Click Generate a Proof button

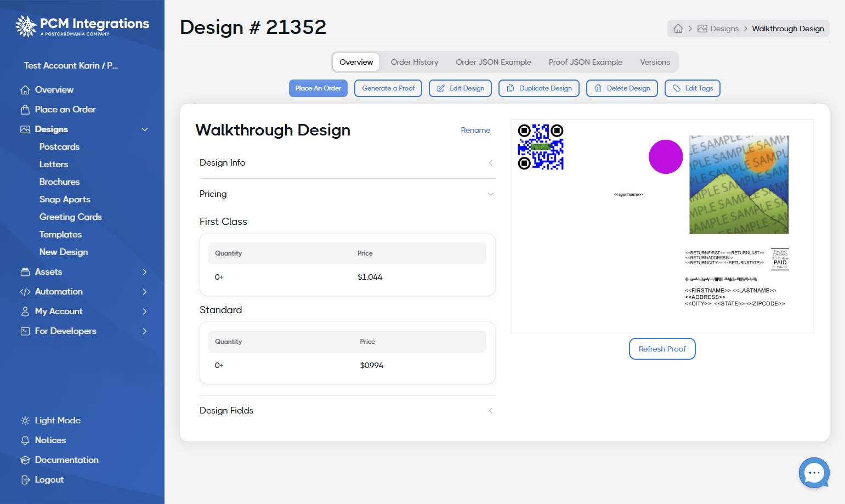click(x=388, y=88)
